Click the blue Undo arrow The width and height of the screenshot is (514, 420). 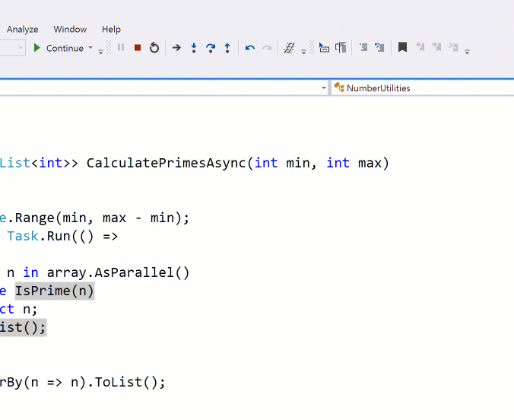click(250, 48)
